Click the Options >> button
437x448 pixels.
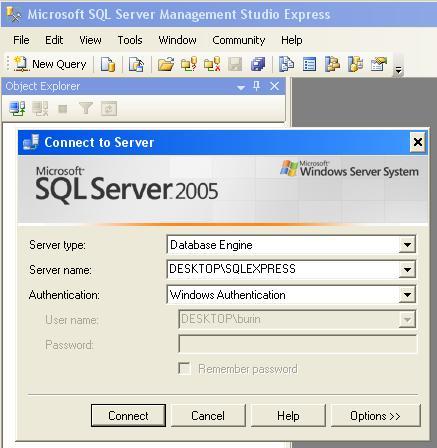coord(376,416)
